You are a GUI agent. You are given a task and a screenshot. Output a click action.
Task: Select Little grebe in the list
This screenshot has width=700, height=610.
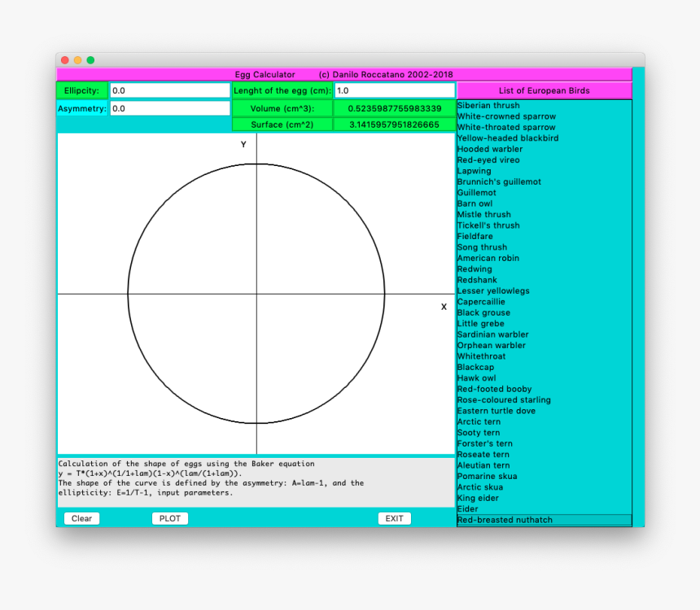pyautogui.click(x=545, y=324)
